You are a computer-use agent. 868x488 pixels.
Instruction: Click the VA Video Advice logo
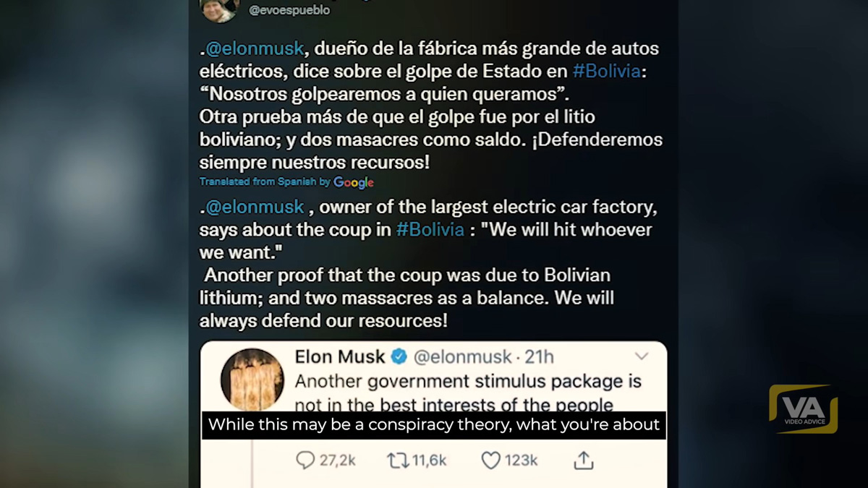pyautogui.click(x=803, y=409)
